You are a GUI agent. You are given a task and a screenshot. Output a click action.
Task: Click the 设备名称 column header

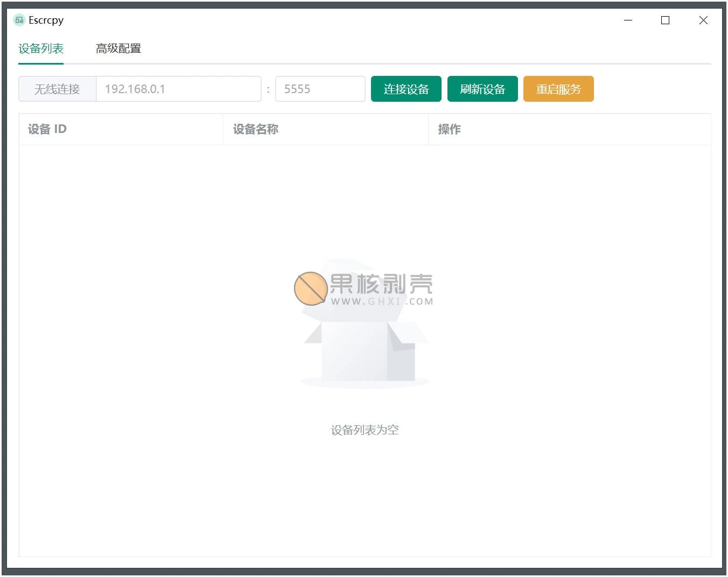pyautogui.click(x=255, y=129)
